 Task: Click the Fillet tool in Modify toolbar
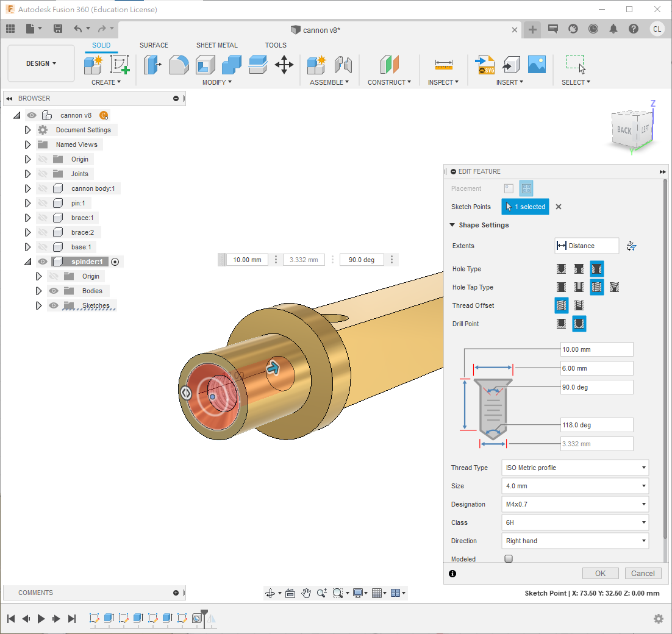click(x=179, y=64)
